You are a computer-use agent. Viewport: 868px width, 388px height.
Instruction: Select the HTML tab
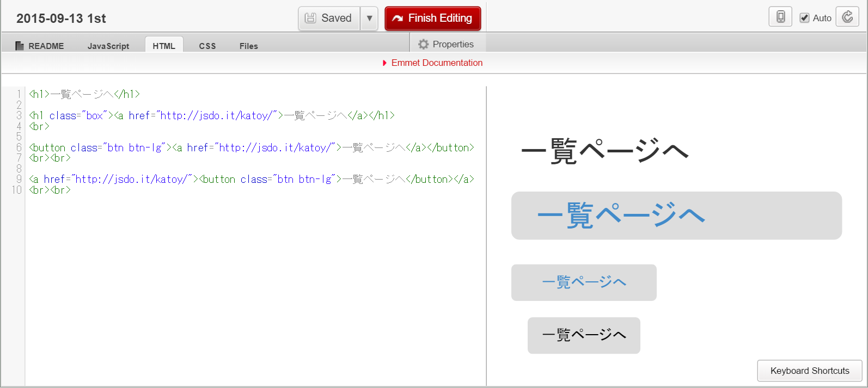coord(164,46)
